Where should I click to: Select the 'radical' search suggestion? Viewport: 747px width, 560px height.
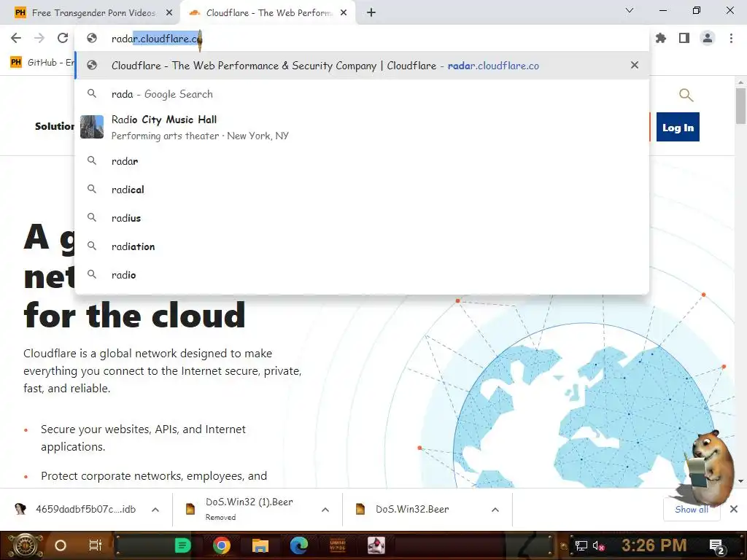pos(362,190)
